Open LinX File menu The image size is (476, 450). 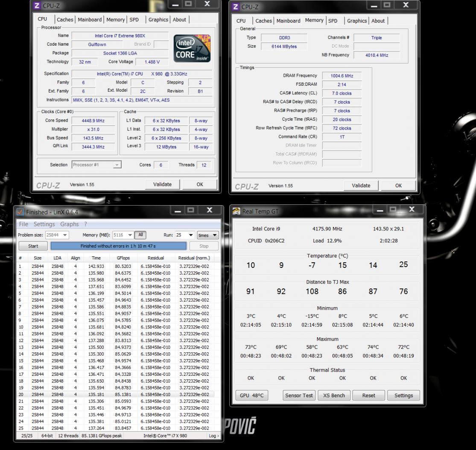point(23,224)
